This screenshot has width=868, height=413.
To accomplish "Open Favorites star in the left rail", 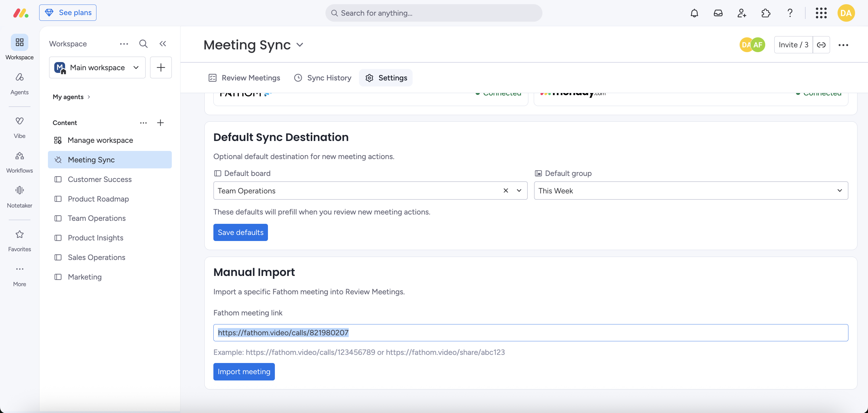I will coord(20,240).
